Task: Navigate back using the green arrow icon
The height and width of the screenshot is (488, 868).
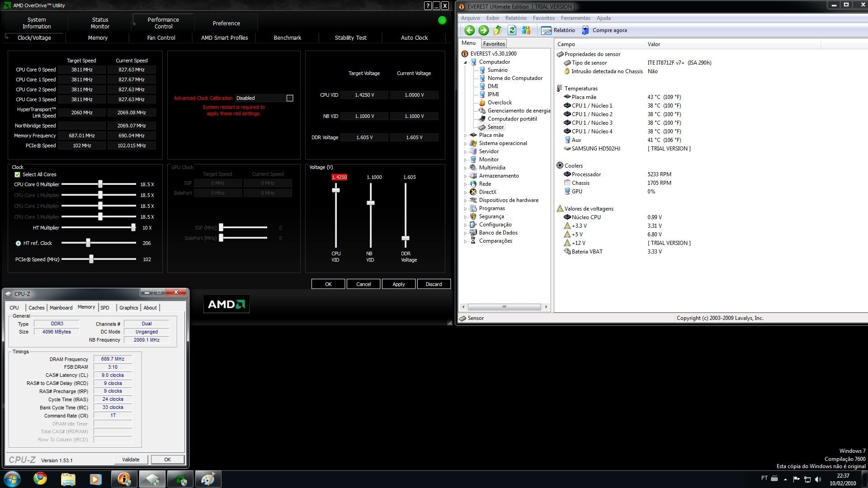Action: point(469,30)
